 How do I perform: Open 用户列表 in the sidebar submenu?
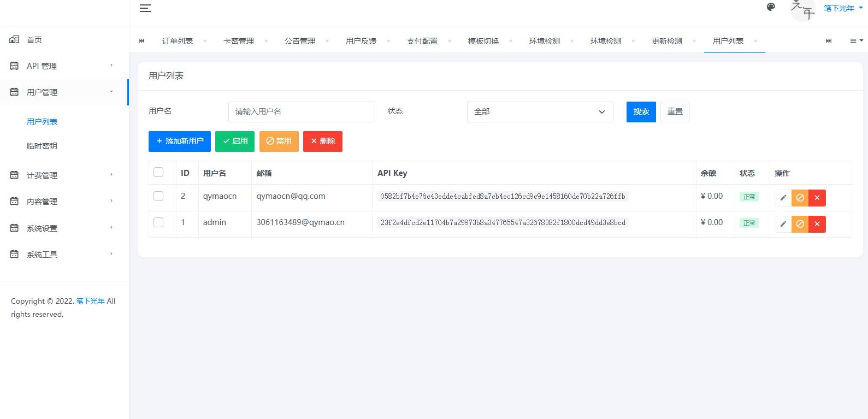[42, 122]
